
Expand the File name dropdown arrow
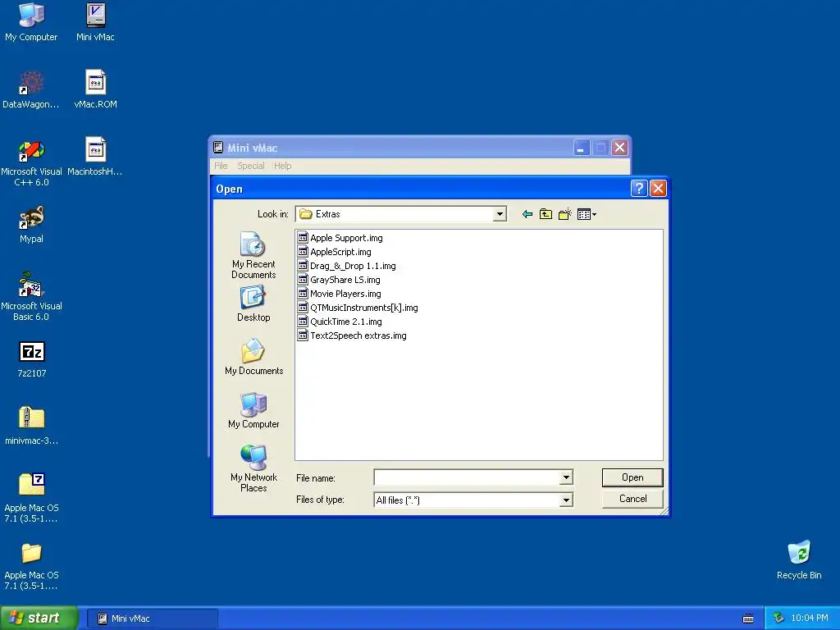[566, 477]
